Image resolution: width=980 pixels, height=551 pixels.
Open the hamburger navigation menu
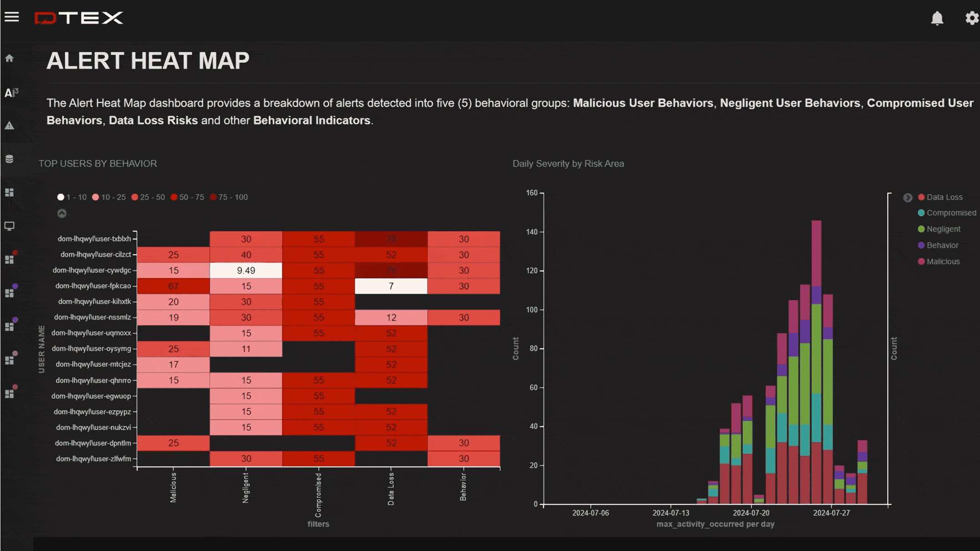pos(12,17)
